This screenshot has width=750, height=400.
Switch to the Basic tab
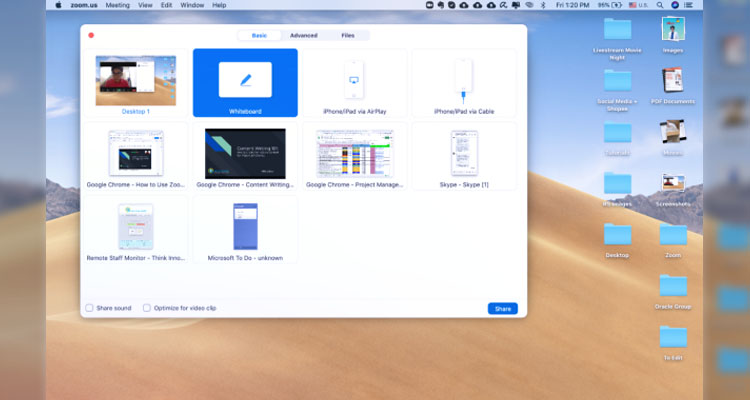click(x=259, y=35)
